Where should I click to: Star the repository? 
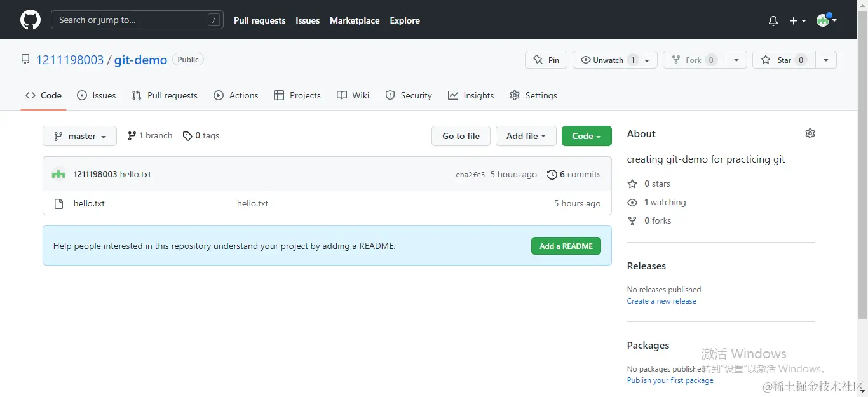(x=784, y=60)
